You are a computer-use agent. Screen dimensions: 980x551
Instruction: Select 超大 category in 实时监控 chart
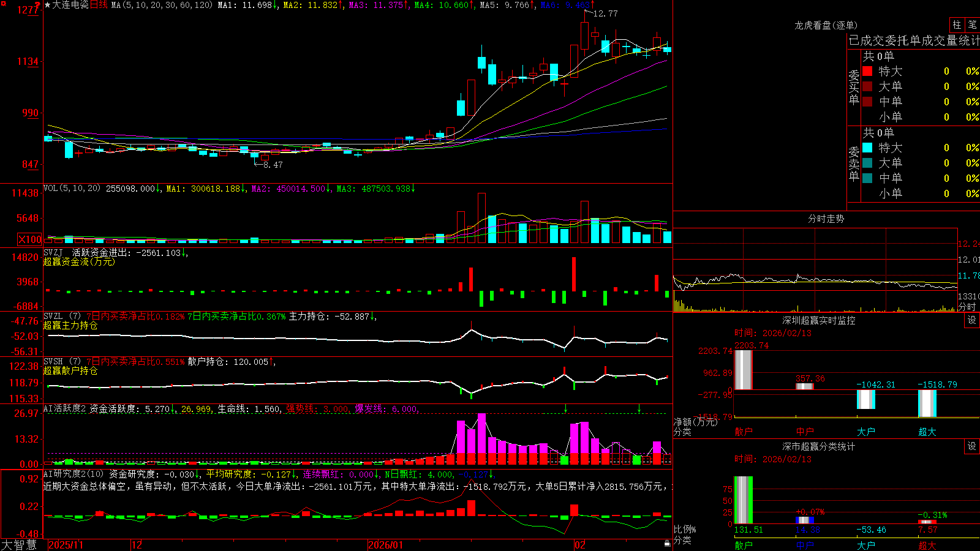pos(927,432)
